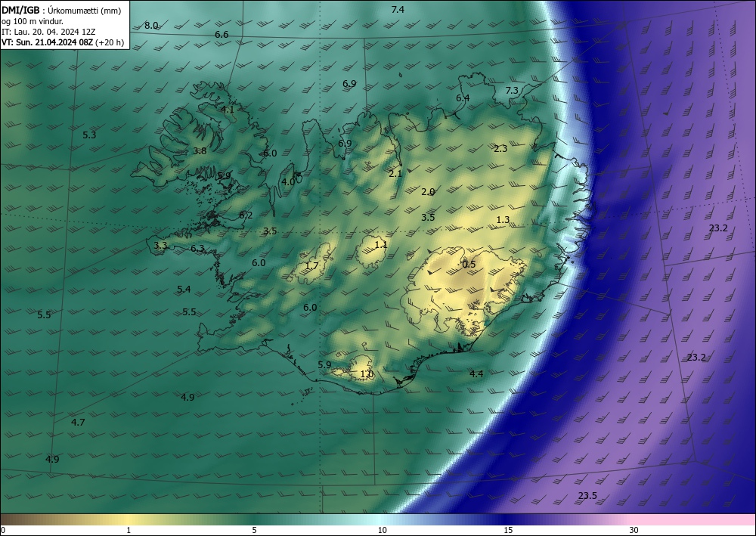Select the "VT: Sun. 21.04.2024 08Z" valid time text

tap(47, 42)
